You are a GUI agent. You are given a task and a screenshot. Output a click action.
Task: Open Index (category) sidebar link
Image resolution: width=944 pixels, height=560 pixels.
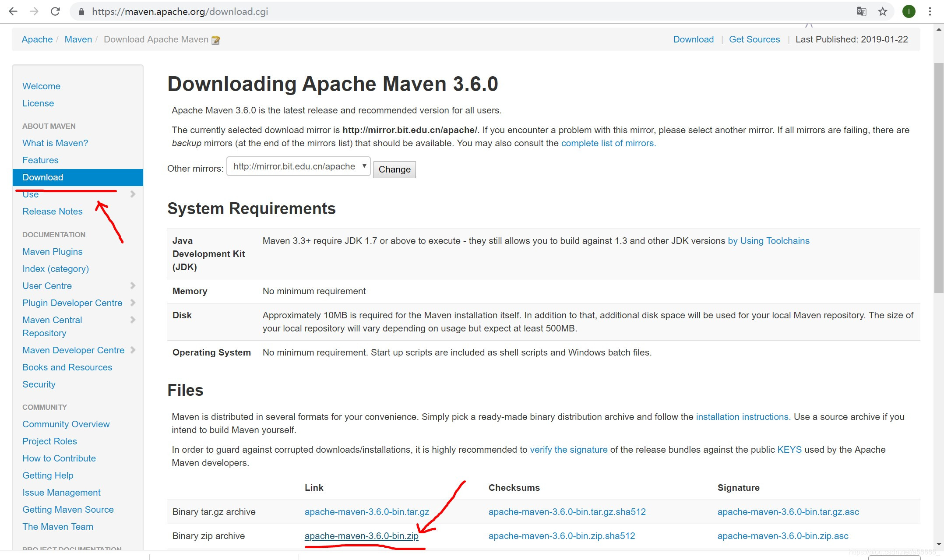56,269
